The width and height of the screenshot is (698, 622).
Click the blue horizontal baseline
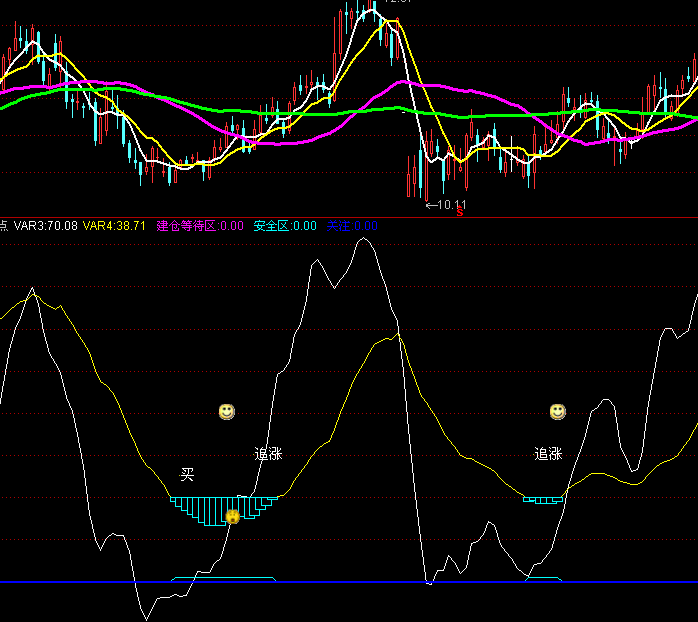click(x=300, y=582)
